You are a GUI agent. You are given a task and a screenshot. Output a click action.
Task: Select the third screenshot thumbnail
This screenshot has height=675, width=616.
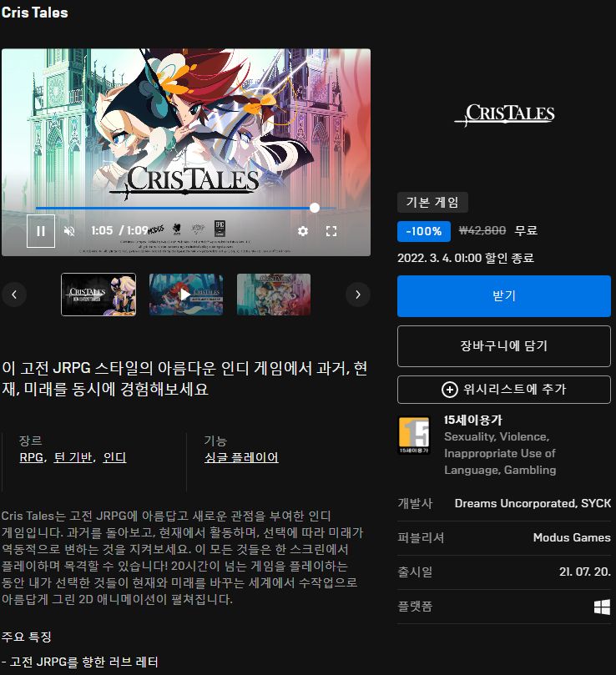[274, 295]
